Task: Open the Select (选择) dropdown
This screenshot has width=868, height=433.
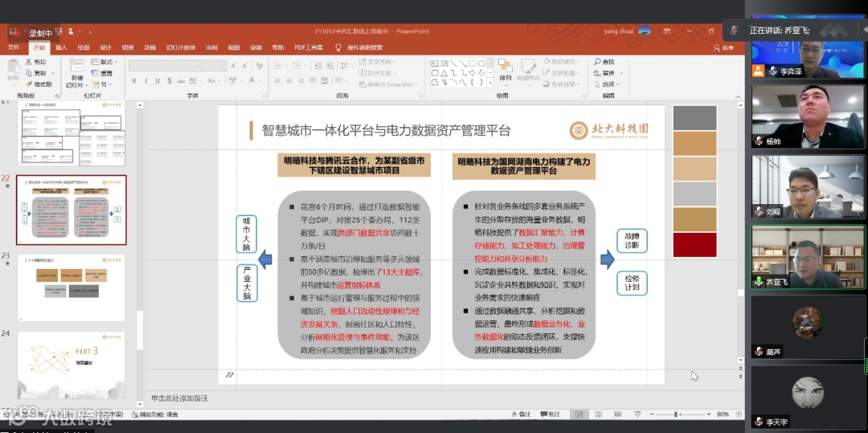Action: [x=608, y=84]
